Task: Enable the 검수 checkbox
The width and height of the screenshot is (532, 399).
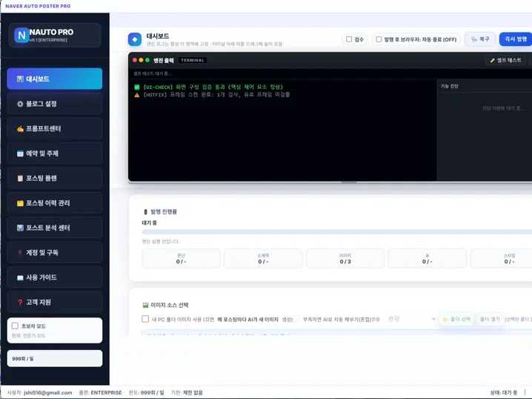Action: click(349, 39)
